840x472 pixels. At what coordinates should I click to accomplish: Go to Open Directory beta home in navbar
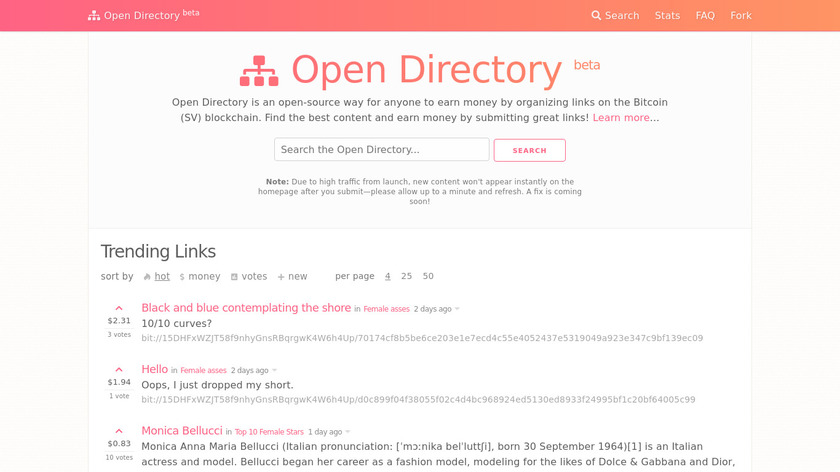click(x=144, y=15)
